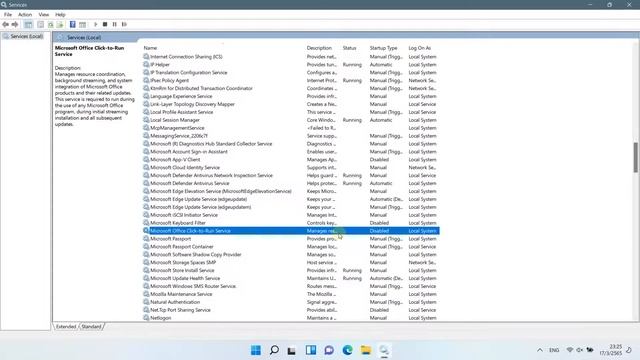Refresh the services list from the toolbar
Viewport: 640px width, 360px height.
(x=51, y=24)
